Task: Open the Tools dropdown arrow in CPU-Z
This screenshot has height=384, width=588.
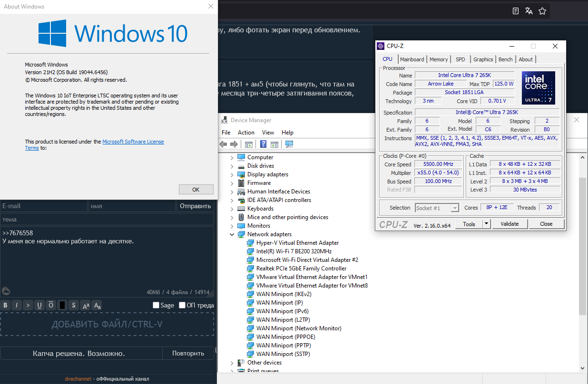Action: [486, 224]
